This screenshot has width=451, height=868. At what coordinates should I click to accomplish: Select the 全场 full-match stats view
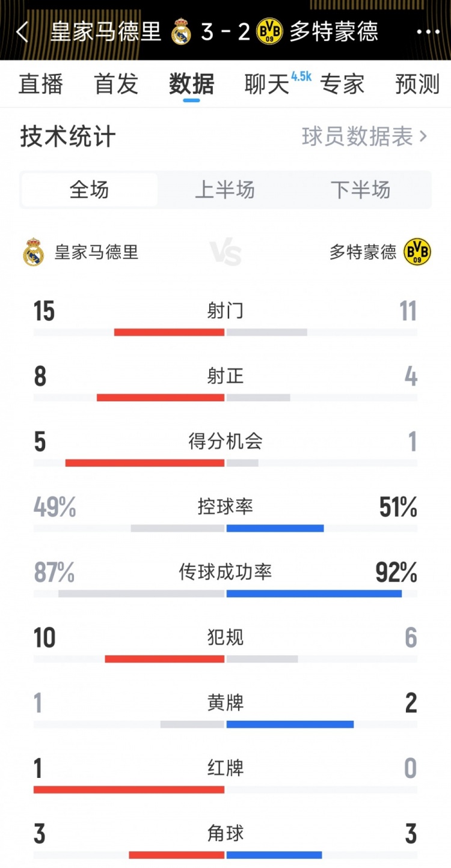point(89,189)
